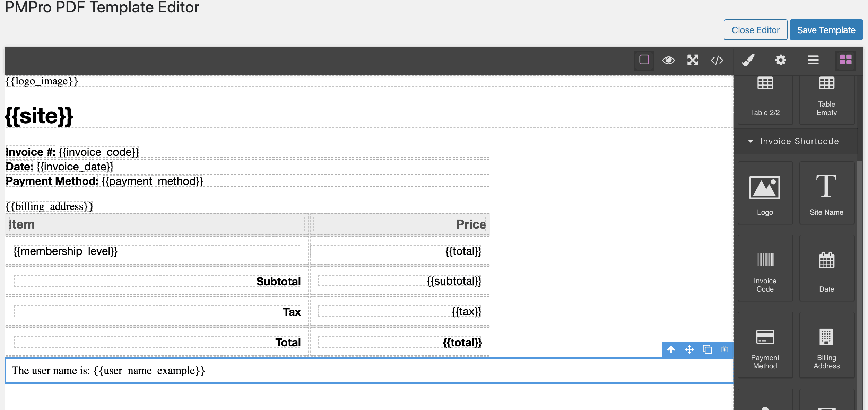Toggle preview mode with the eye icon
This screenshot has width=868, height=410.
pos(669,60)
